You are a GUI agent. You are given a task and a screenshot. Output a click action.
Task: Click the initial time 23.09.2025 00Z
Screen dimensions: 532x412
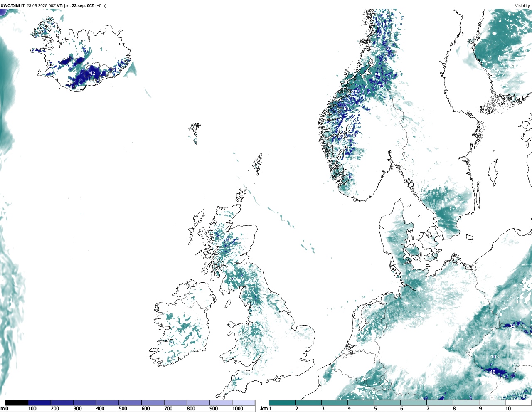pyautogui.click(x=41, y=5)
